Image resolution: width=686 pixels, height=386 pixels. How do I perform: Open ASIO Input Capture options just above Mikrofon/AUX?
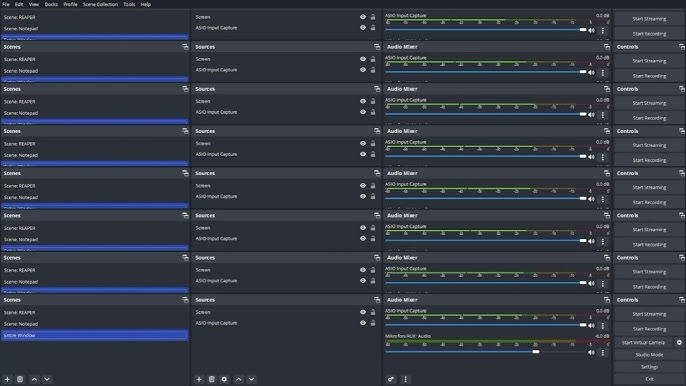pyautogui.click(x=602, y=325)
